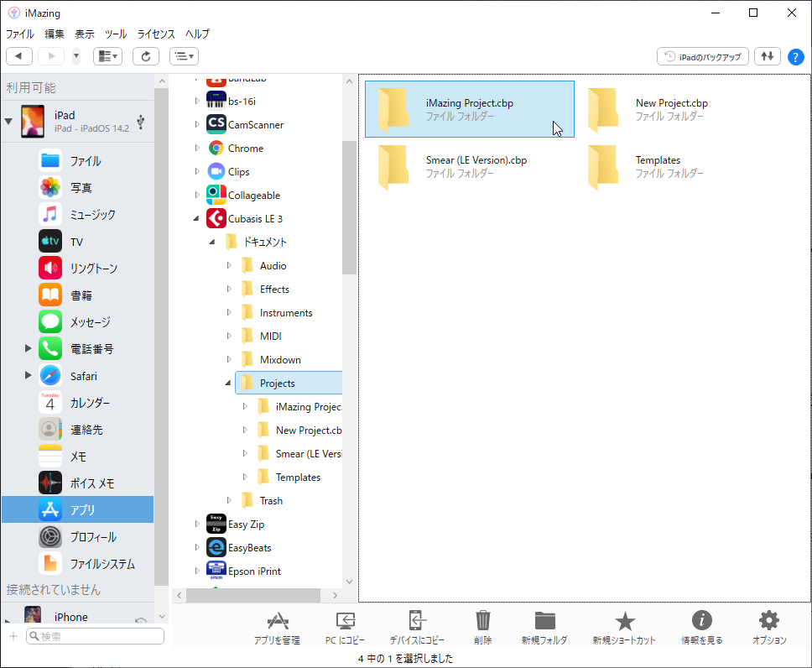
Task: Click PCにコピー copy to PC
Action: (x=345, y=628)
